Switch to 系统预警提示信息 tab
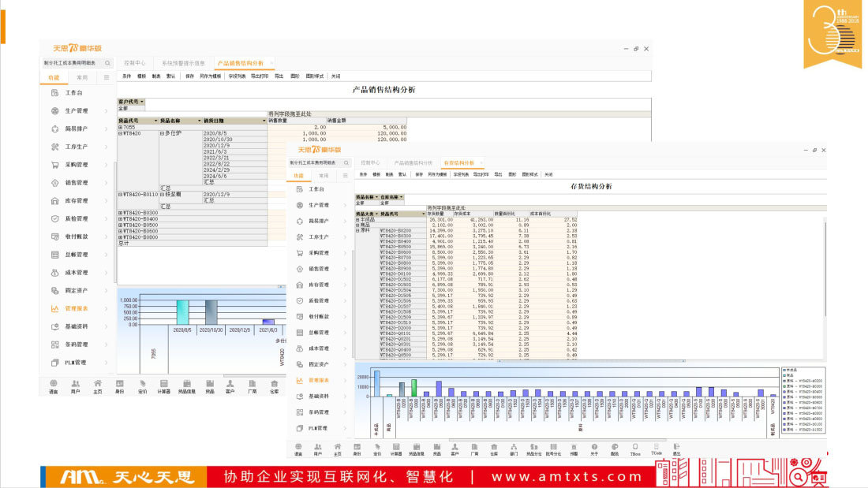The width and height of the screenshot is (868, 488). click(x=182, y=62)
